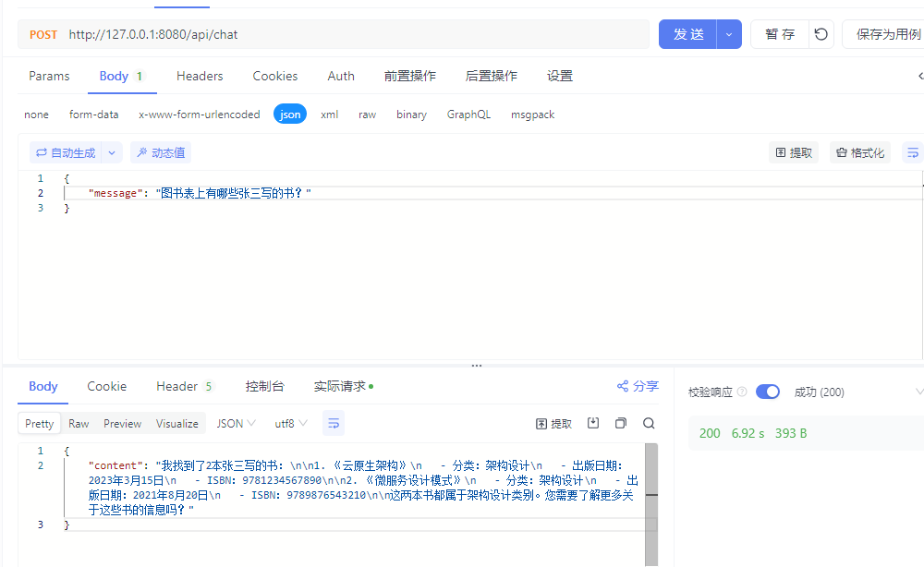Click the request 提取 extract button
Viewport: 924px width, 567px height.
coord(794,153)
